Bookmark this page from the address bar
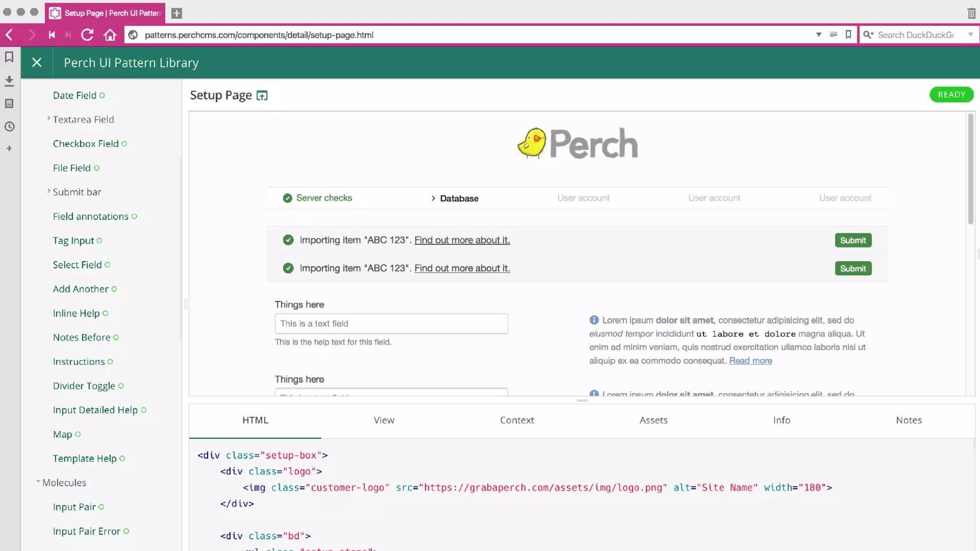The width and height of the screenshot is (980, 551). [x=848, y=35]
